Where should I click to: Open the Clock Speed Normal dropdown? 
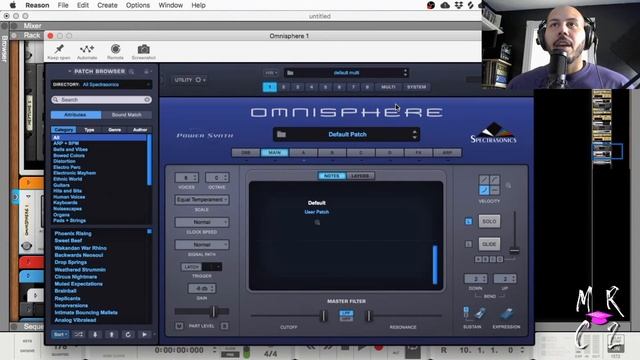point(202,222)
